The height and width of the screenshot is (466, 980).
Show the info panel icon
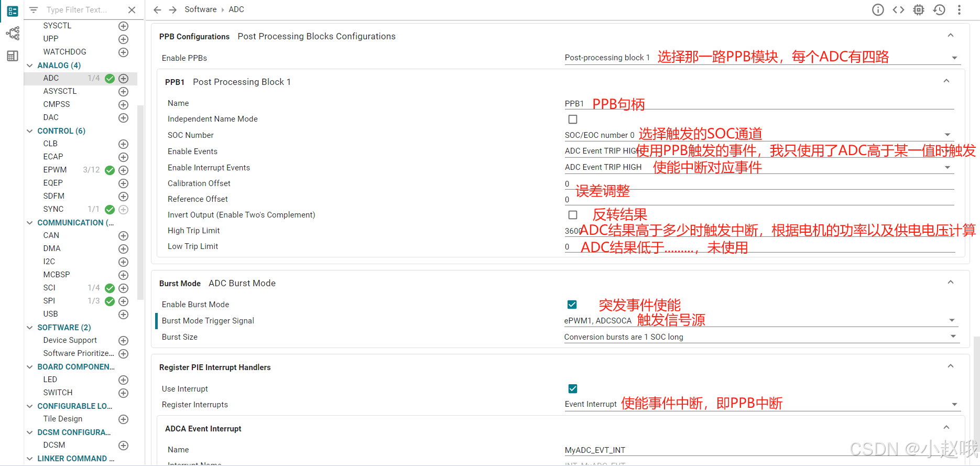(878, 9)
